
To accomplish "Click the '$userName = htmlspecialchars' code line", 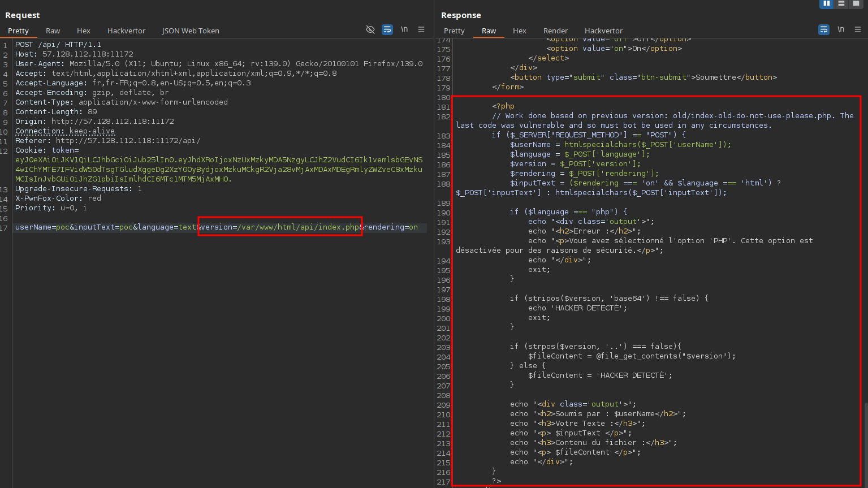I will coord(621,145).
